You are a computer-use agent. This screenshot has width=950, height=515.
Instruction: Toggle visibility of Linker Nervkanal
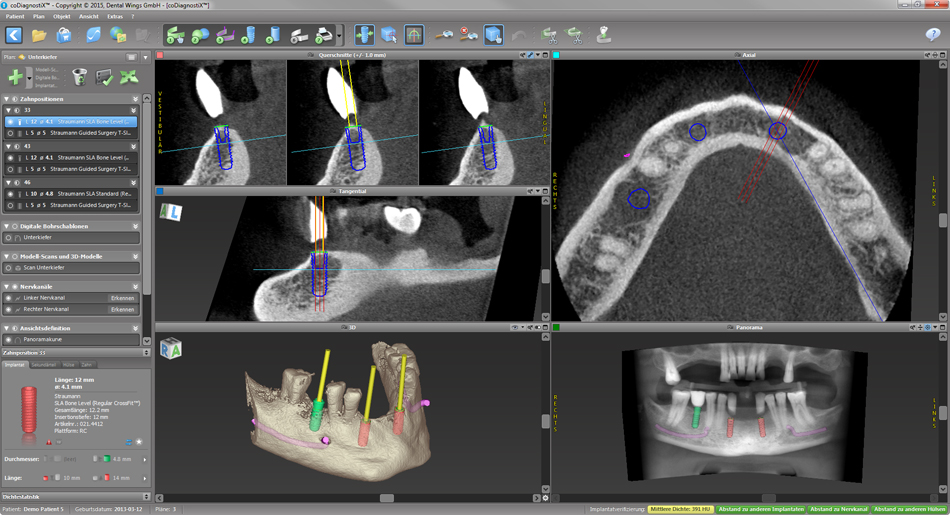pos(10,298)
